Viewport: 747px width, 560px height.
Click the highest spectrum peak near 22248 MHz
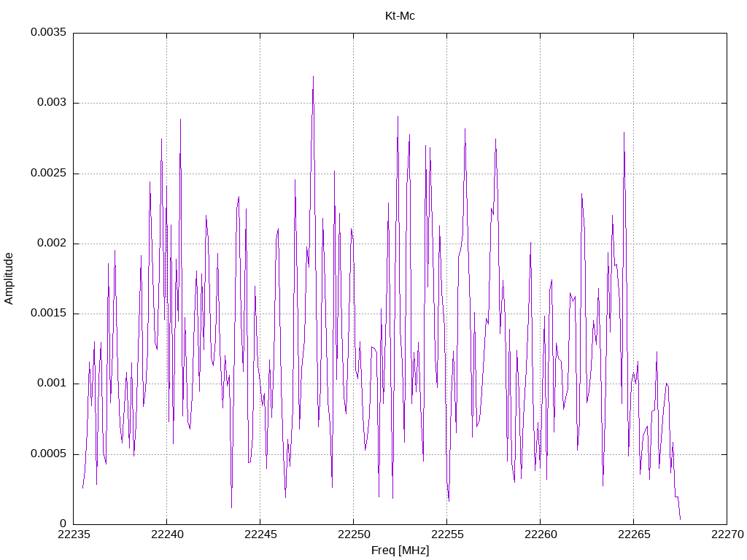tap(313, 77)
